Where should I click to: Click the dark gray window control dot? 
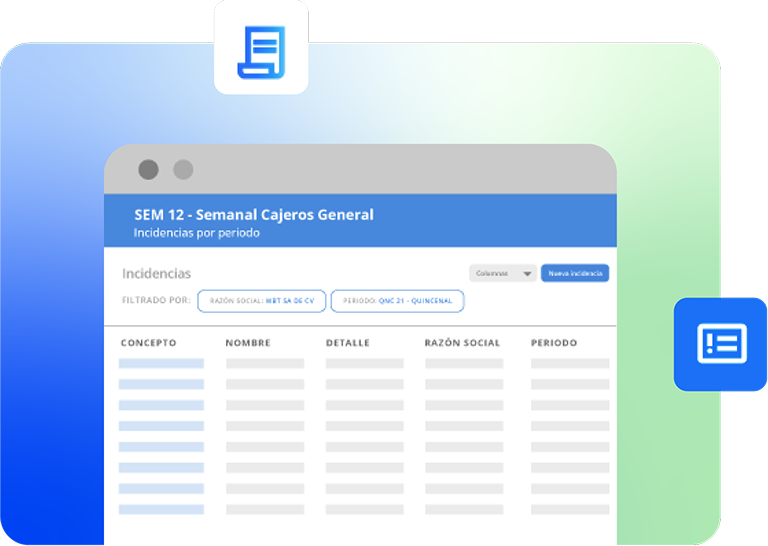(148, 170)
